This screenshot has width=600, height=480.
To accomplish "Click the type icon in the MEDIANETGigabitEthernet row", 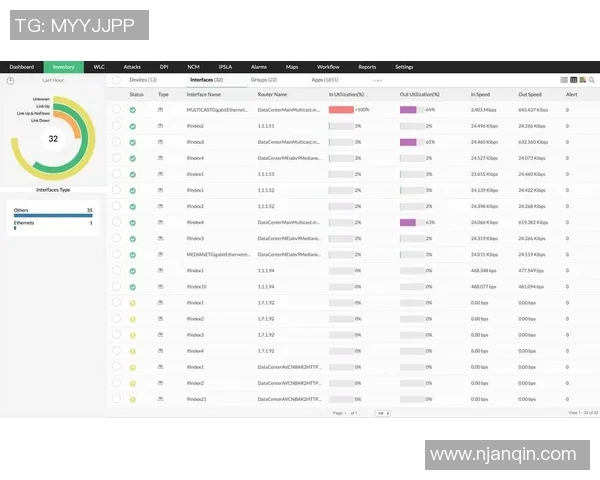I will [161, 255].
